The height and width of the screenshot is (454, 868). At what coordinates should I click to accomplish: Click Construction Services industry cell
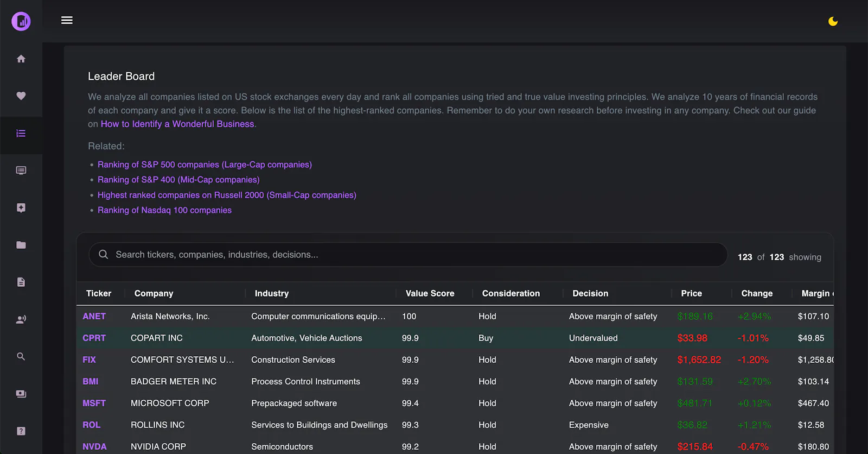pyautogui.click(x=293, y=360)
